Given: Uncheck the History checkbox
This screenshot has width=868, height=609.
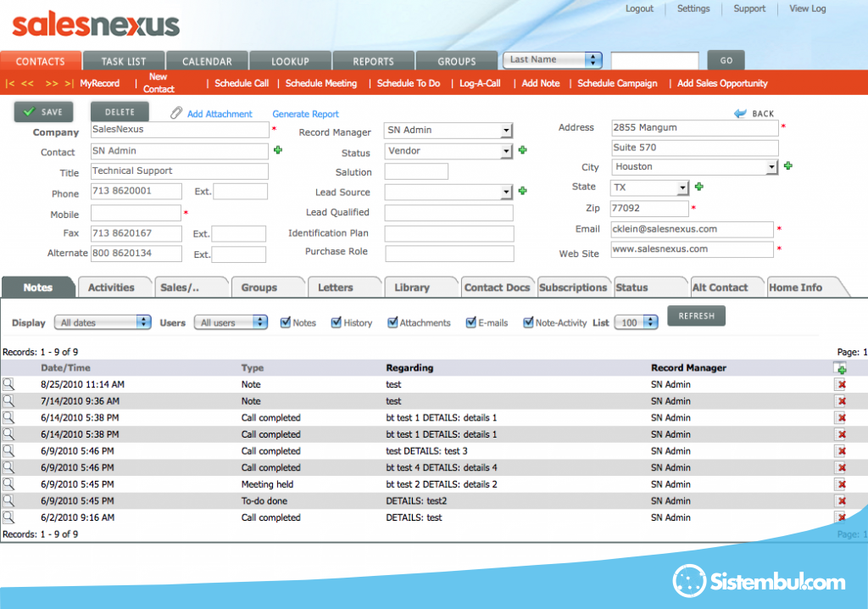Looking at the screenshot, I should point(336,322).
